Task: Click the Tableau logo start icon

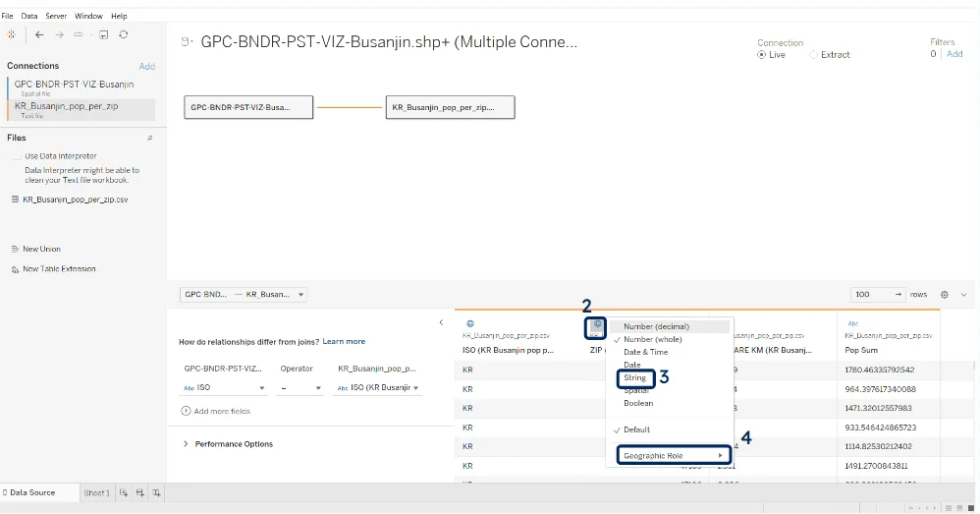Action: pyautogui.click(x=11, y=34)
